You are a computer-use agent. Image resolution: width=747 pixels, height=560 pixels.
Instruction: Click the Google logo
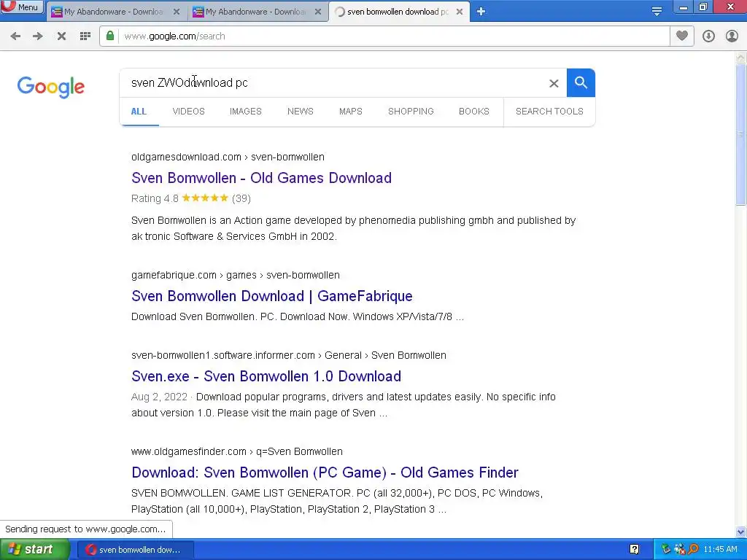pos(50,87)
